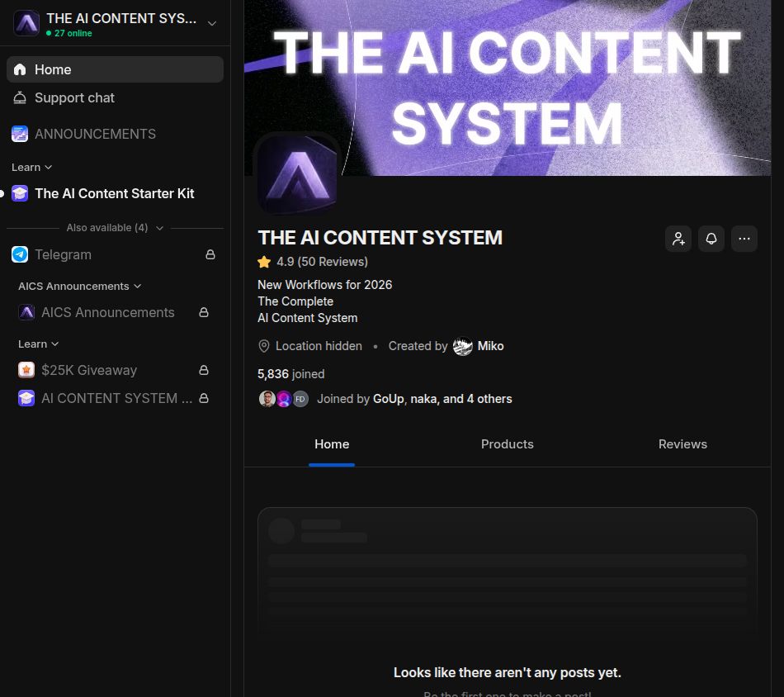The height and width of the screenshot is (697, 784).
Task: Open the $25K Giveaway item
Action: click(115, 370)
